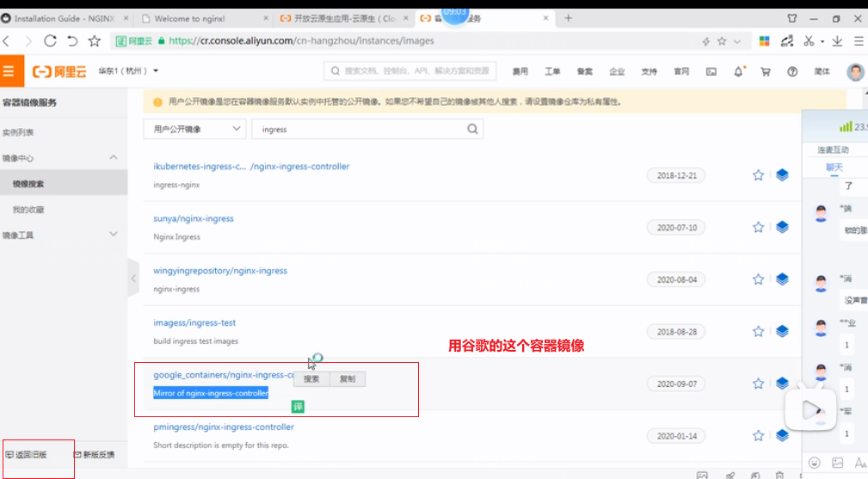Open layers icon for sunya/nginx-ingress row

(x=782, y=227)
